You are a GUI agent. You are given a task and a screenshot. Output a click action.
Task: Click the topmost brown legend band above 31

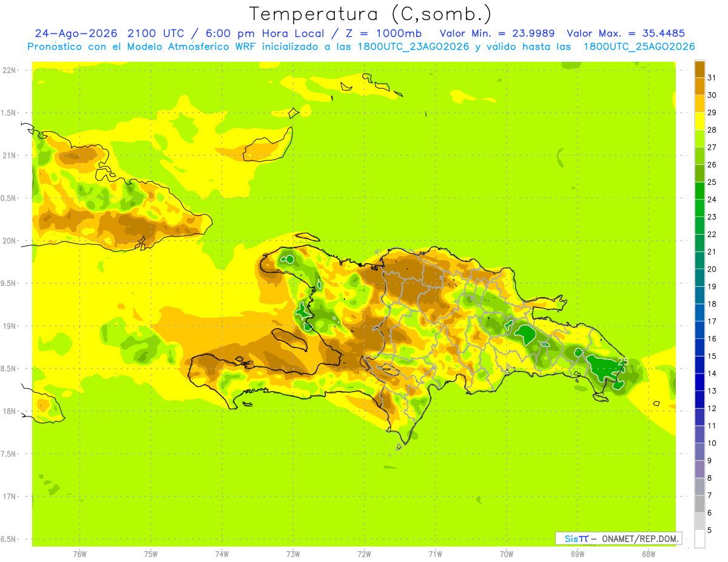[699, 69]
